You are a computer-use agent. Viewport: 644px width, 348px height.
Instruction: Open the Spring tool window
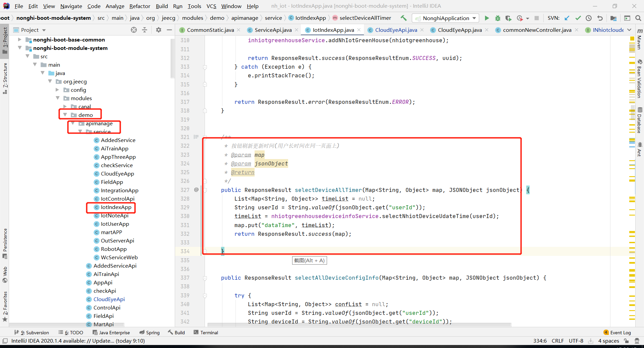(x=149, y=332)
